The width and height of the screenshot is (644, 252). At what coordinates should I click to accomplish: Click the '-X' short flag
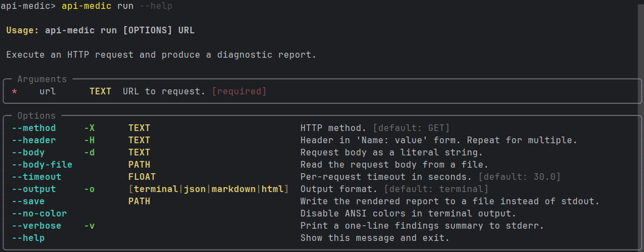(x=89, y=128)
